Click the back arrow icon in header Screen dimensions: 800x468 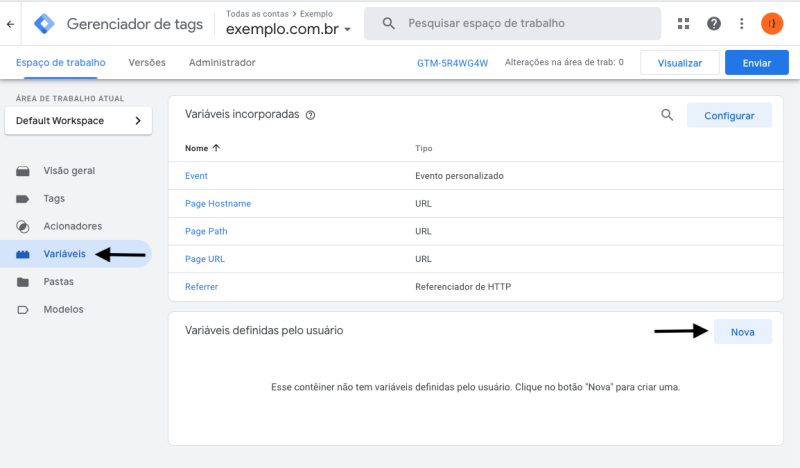coord(10,23)
